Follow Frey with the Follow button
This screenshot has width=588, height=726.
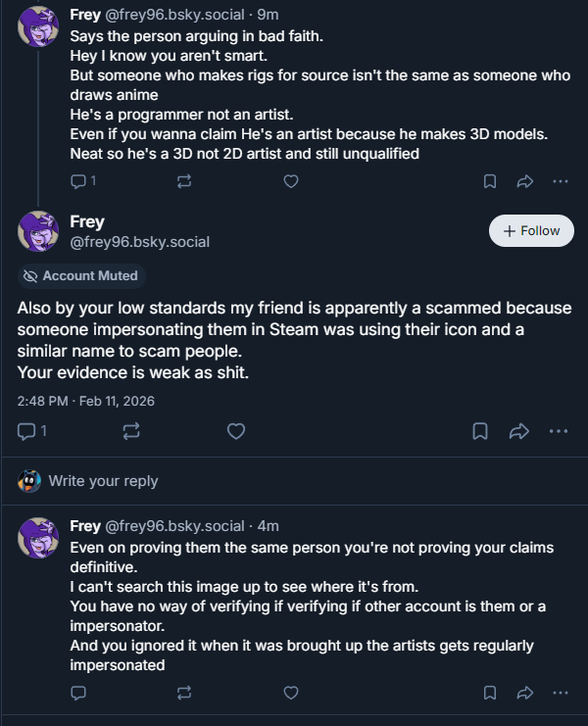pyautogui.click(x=531, y=231)
